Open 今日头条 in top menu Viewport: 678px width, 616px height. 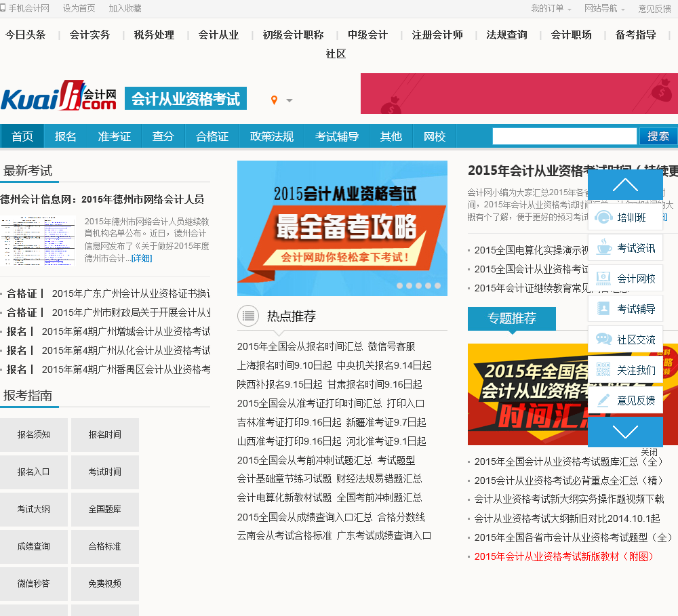pos(25,35)
